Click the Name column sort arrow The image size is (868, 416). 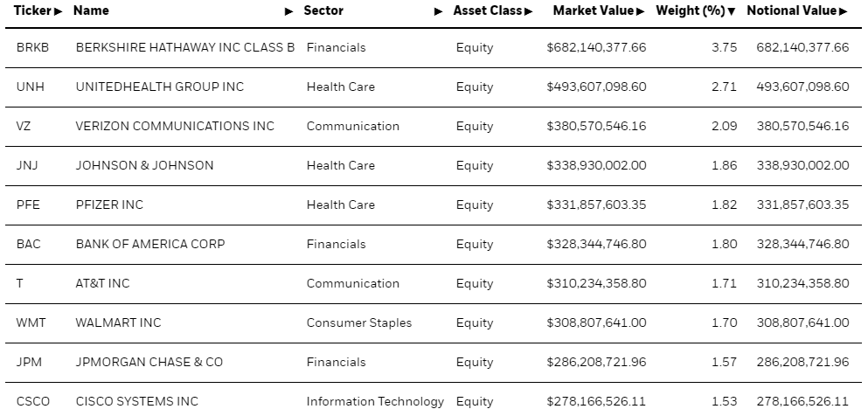point(289,11)
